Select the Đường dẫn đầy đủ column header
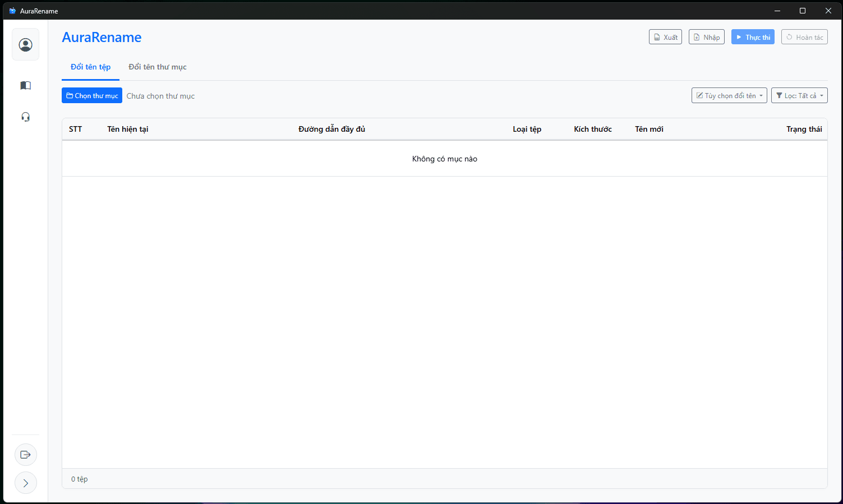 coord(331,130)
